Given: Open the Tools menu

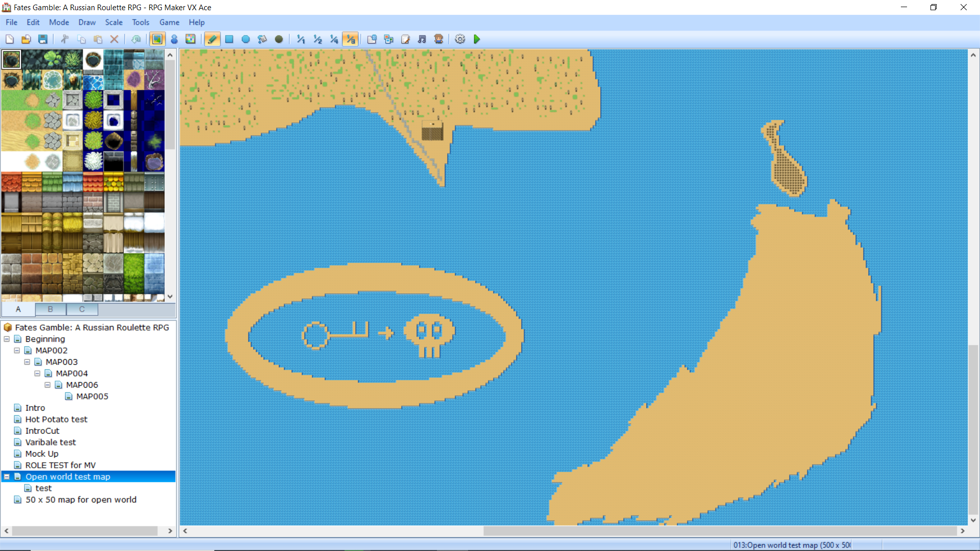Looking at the screenshot, I should tap(140, 22).
